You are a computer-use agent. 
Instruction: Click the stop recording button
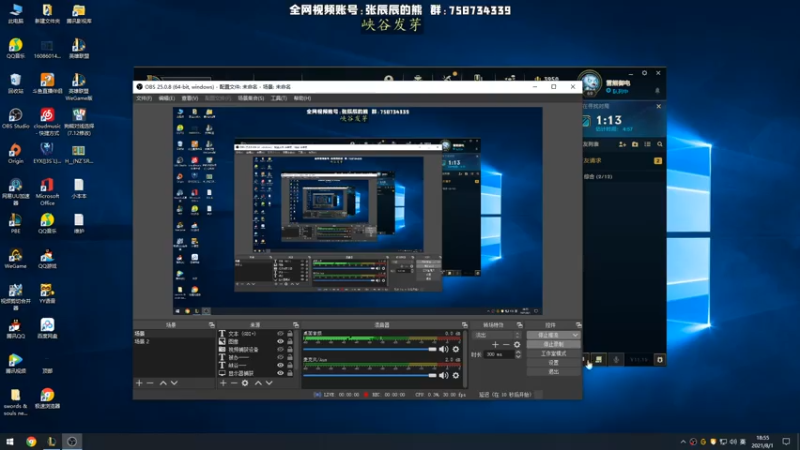click(553, 344)
